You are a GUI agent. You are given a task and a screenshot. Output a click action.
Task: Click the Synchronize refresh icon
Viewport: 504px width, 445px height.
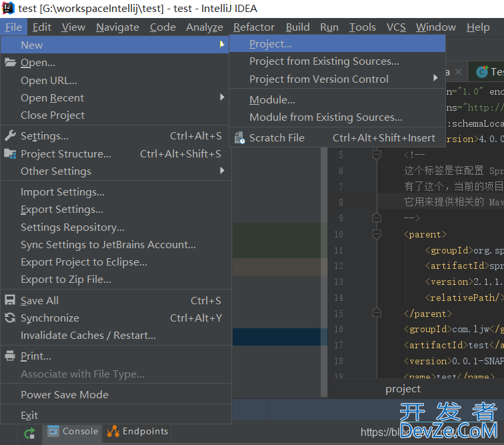(x=10, y=318)
